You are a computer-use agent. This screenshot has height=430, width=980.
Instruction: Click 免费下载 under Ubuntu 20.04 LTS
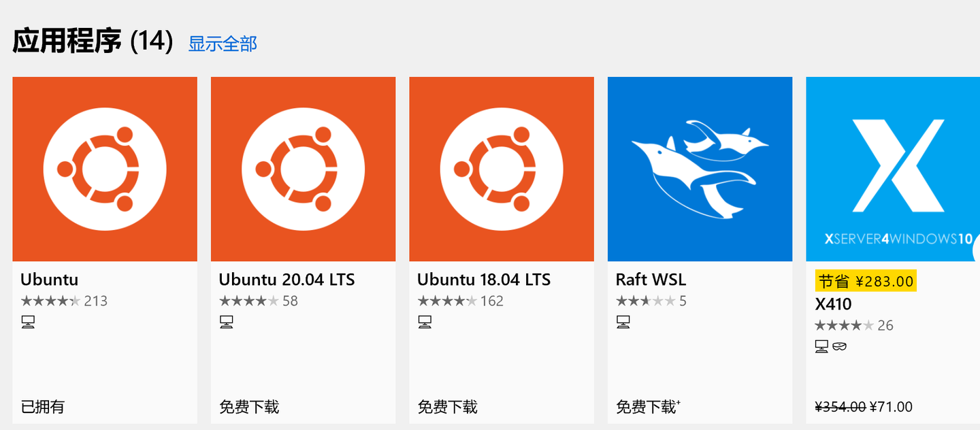click(249, 407)
